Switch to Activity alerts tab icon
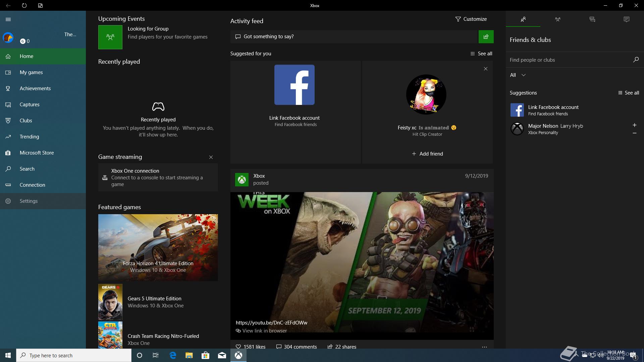 (x=627, y=19)
